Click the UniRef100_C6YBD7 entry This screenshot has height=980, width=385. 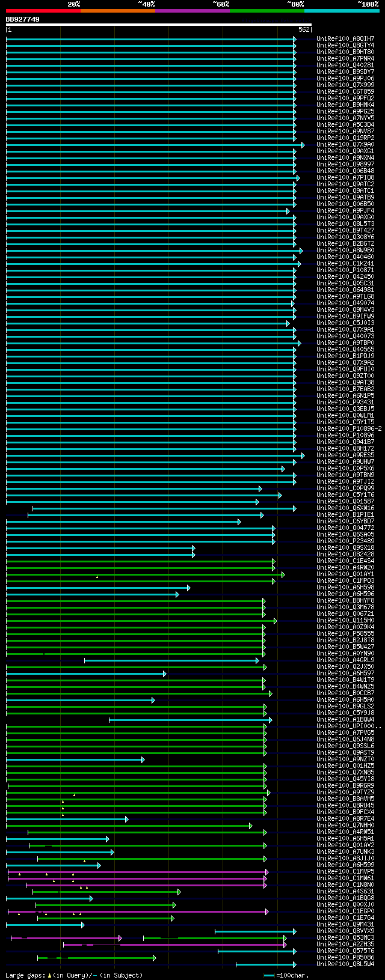coord(345,522)
